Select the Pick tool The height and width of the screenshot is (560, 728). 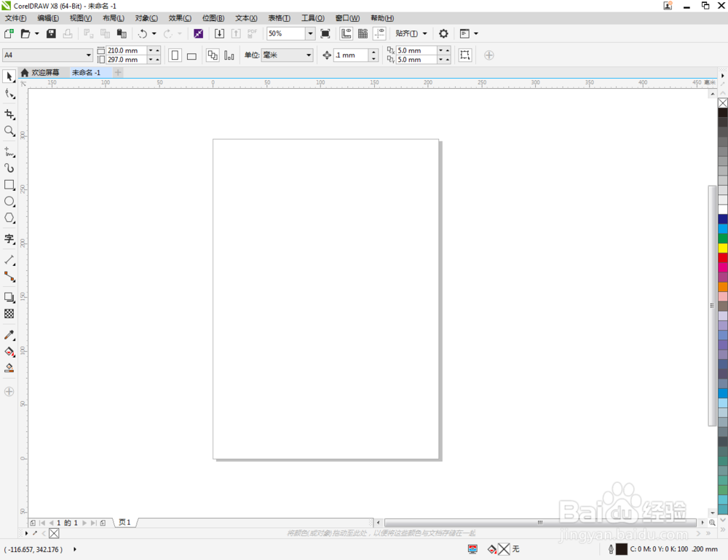[9, 76]
